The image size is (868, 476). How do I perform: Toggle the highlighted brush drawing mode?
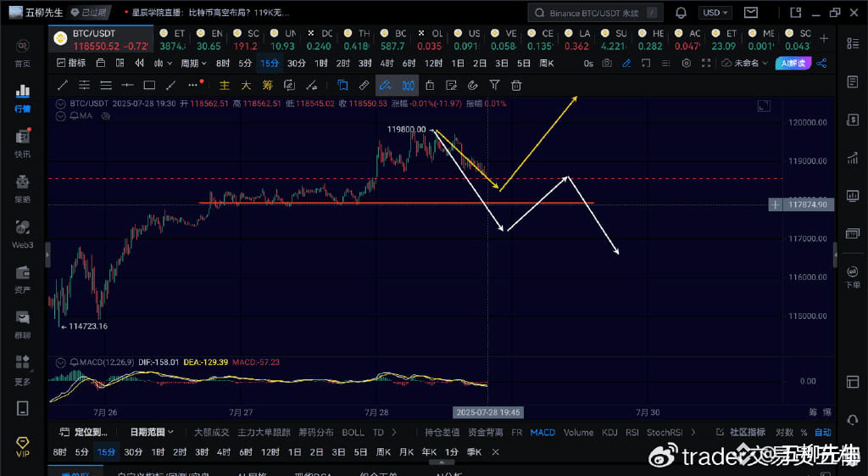coord(386,85)
